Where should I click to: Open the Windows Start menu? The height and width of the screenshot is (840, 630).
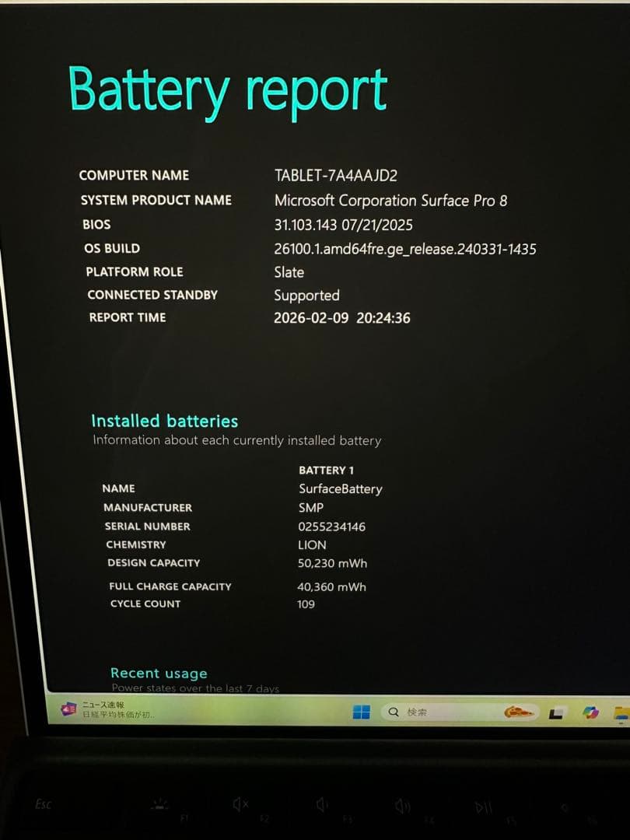pyautogui.click(x=362, y=710)
